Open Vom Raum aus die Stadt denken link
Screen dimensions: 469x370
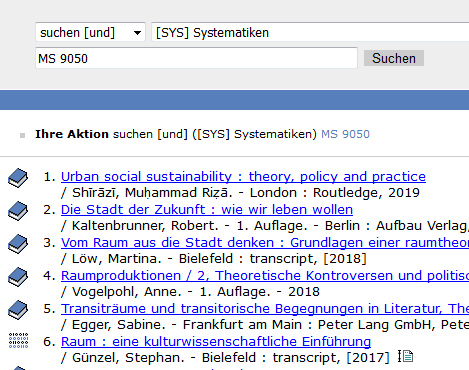pos(265,243)
